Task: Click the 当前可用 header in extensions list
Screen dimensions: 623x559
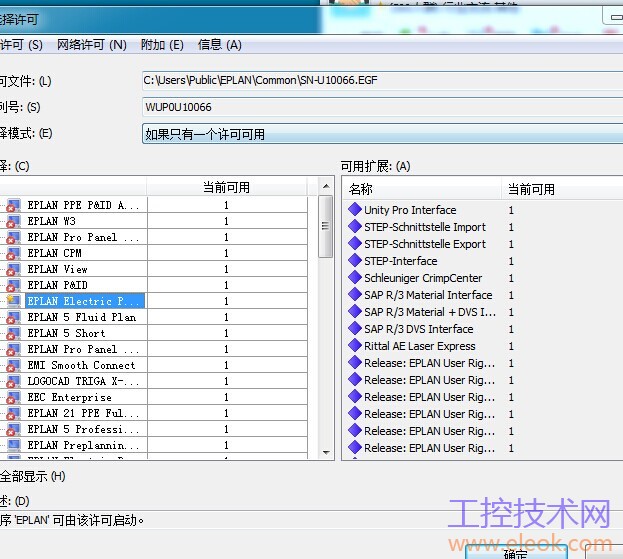Action: (x=531, y=189)
